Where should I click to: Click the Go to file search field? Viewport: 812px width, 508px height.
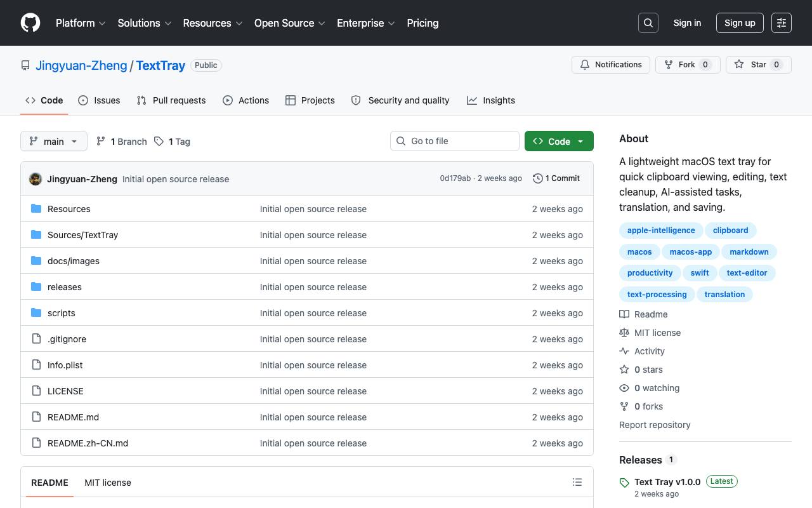455,141
